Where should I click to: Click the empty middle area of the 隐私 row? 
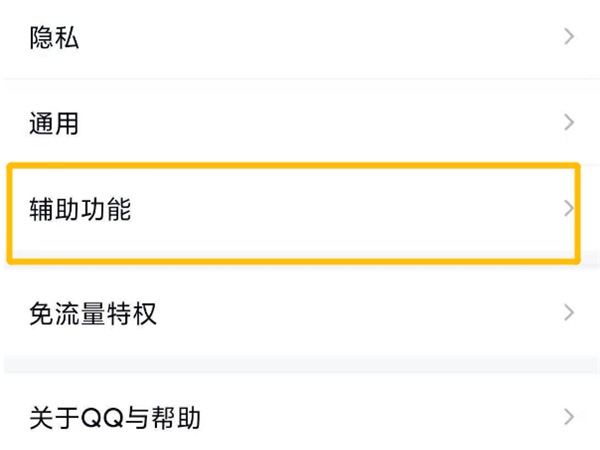point(320,38)
